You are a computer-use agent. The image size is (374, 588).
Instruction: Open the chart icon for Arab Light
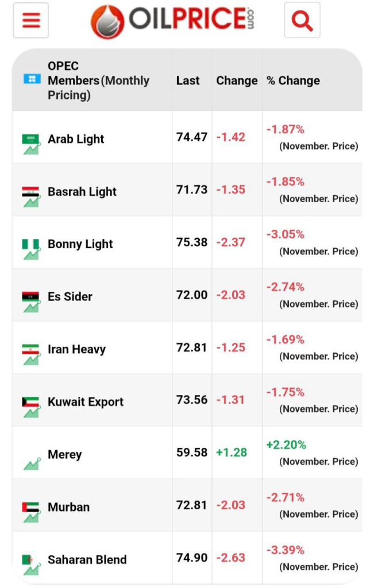point(32,150)
